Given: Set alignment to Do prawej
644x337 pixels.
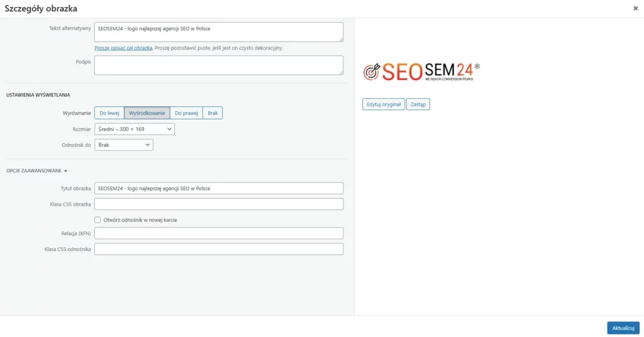Looking at the screenshot, I should [186, 113].
